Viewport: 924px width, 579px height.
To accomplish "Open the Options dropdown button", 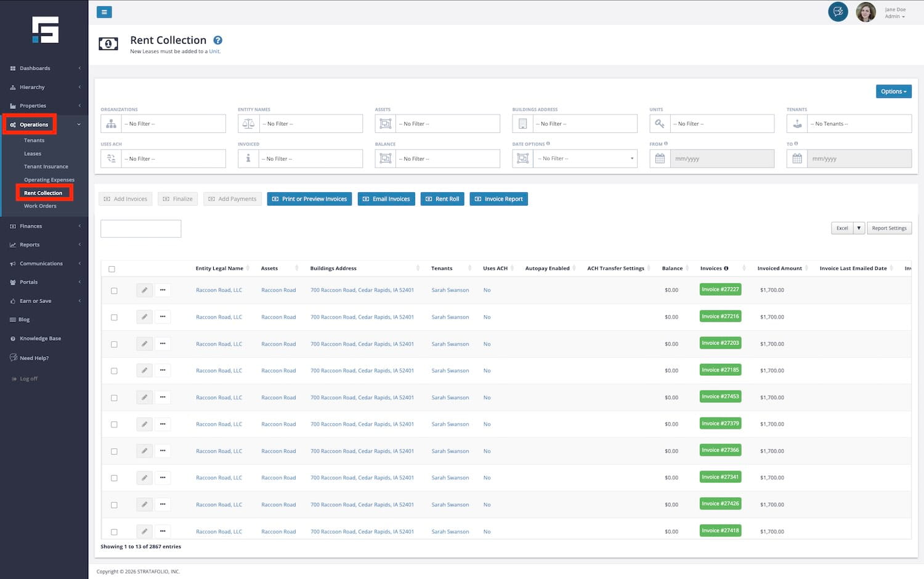I will click(x=893, y=91).
